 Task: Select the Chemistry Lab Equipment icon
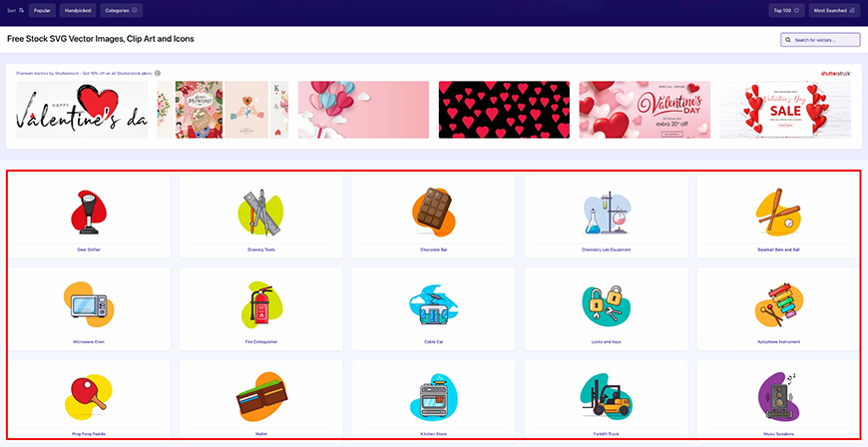(x=607, y=213)
